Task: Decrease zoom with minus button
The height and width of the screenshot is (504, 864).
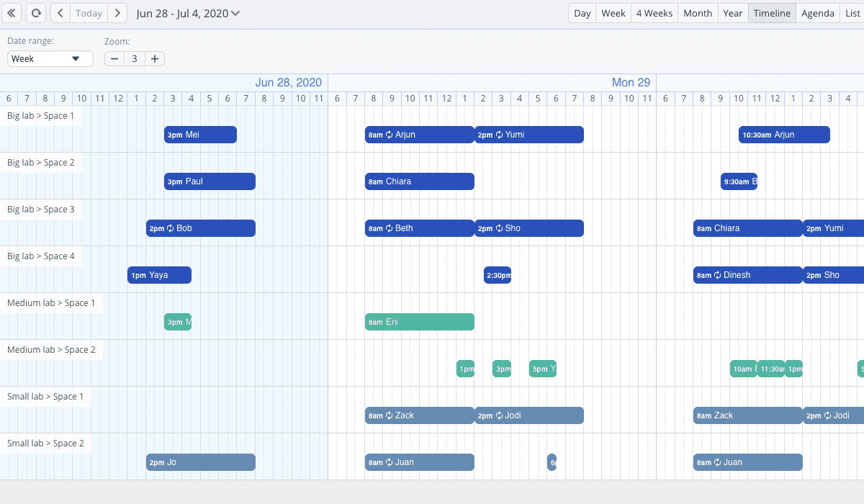Action: tap(114, 59)
